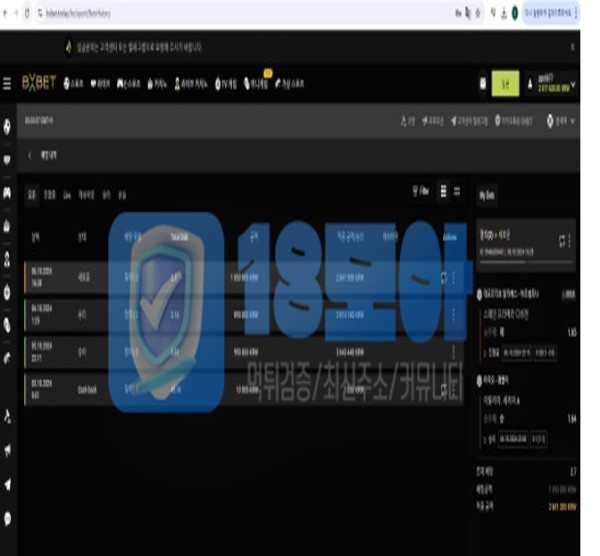Open the small icon left of deposit button
Viewport: 600px width, 556px height.
click(483, 84)
